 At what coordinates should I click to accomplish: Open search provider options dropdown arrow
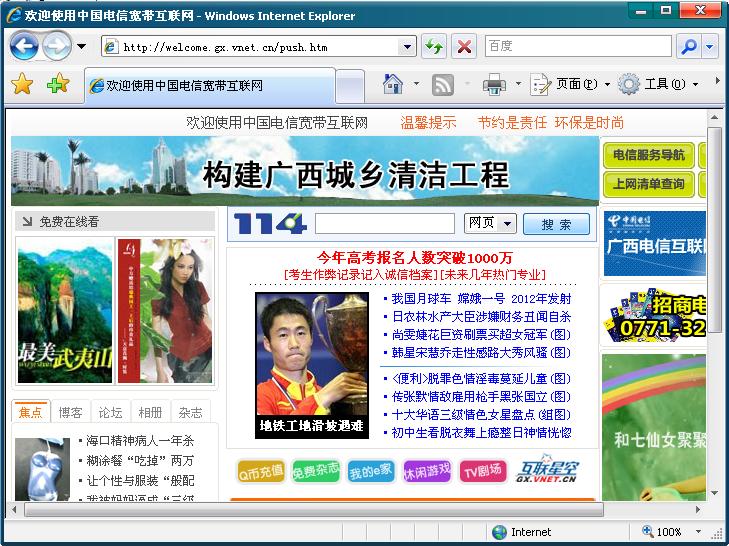click(x=709, y=46)
